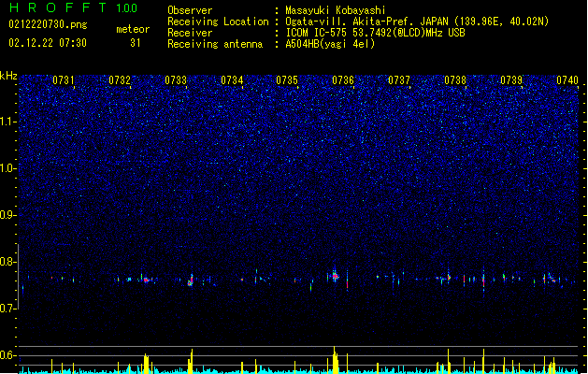Click the 0739 time marker

(511, 80)
